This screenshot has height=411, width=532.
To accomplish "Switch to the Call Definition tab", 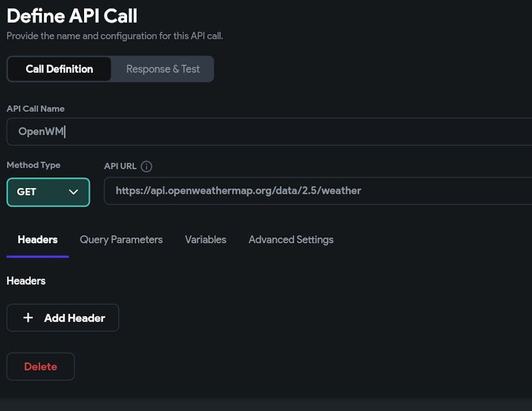I will (x=59, y=69).
